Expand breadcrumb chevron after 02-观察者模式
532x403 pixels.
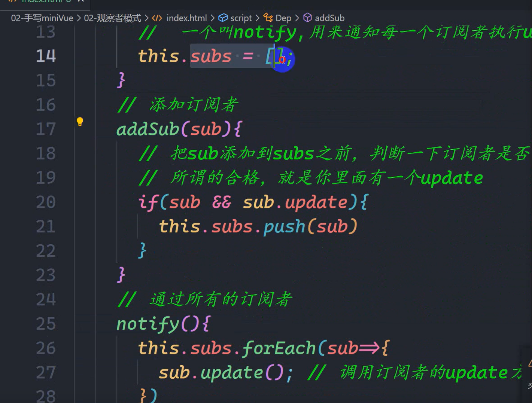pyautogui.click(x=146, y=18)
